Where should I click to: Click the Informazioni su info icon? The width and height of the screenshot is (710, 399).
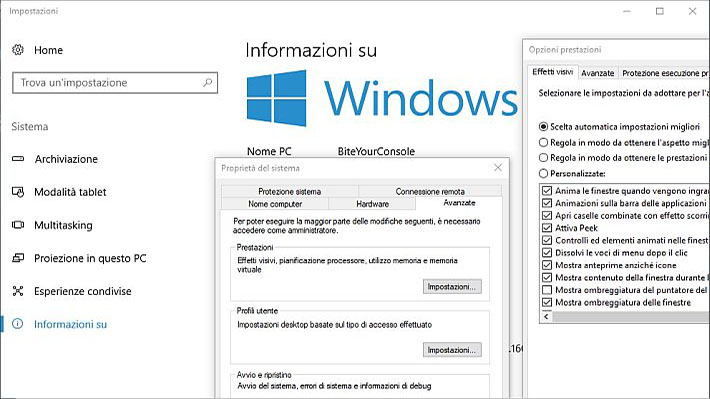[x=18, y=324]
